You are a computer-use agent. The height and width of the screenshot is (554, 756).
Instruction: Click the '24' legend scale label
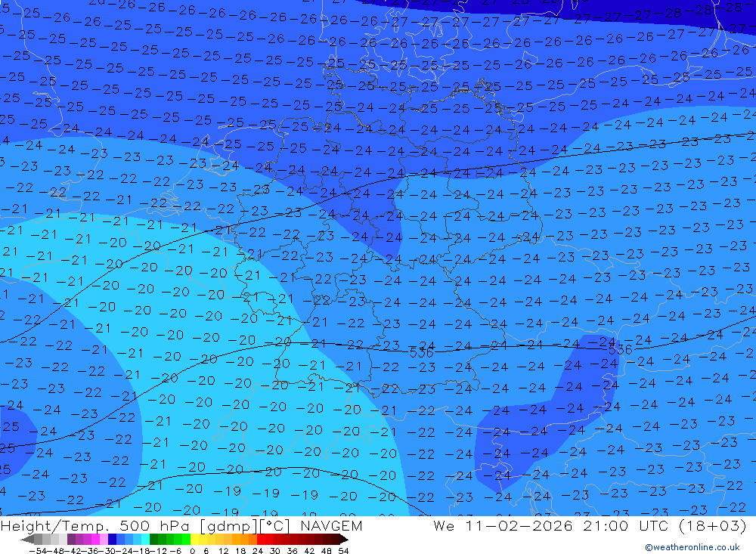(x=258, y=551)
